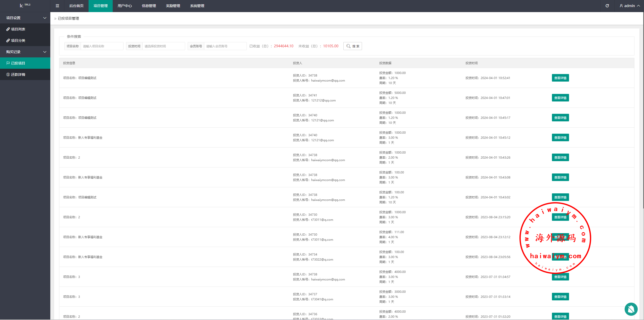Click the muted notification bell icon
Screen dimensions: 644x320
coord(631,309)
